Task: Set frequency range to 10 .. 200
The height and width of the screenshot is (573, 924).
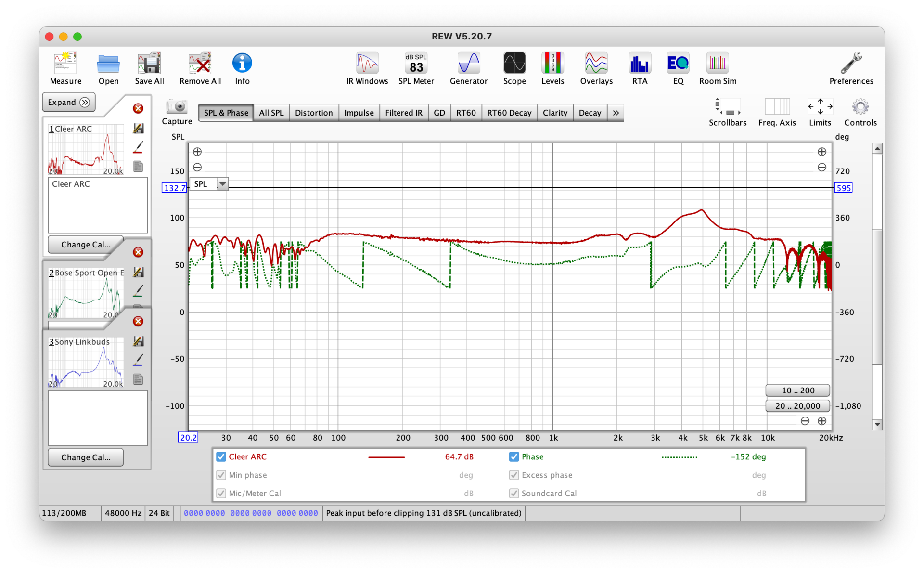Action: [x=798, y=391]
